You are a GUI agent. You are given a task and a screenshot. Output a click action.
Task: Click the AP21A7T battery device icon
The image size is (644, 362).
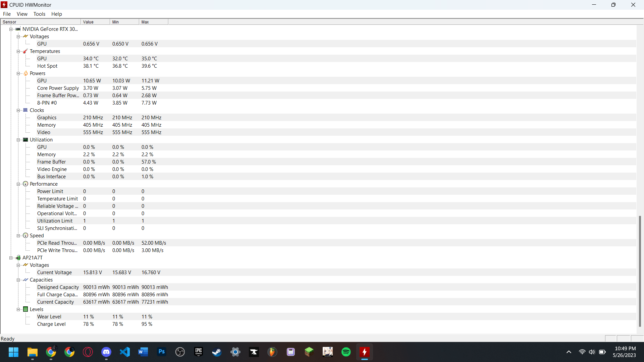coord(18,258)
